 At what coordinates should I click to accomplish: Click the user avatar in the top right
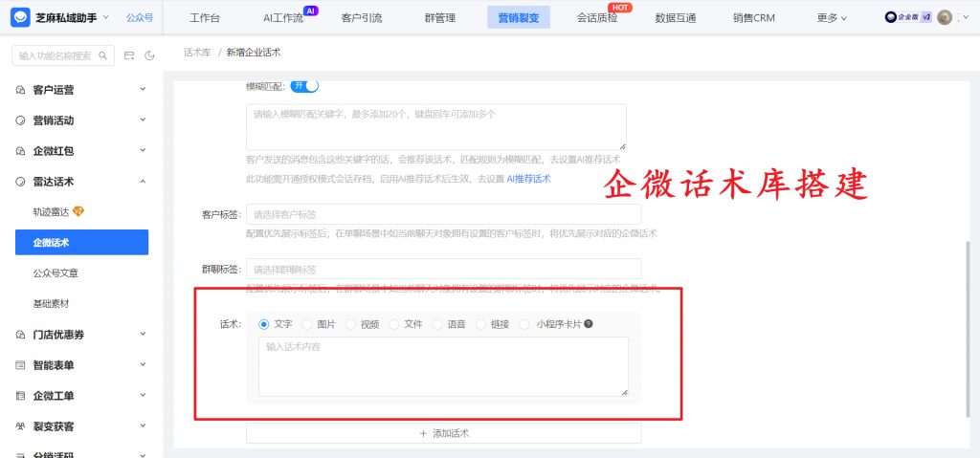(945, 17)
